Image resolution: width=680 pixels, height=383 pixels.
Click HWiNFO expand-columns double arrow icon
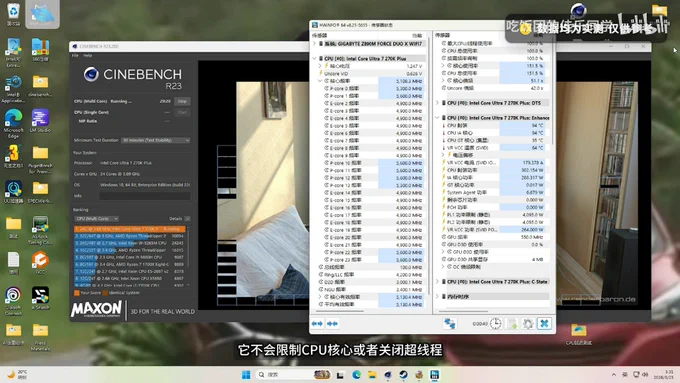pyautogui.click(x=317, y=324)
